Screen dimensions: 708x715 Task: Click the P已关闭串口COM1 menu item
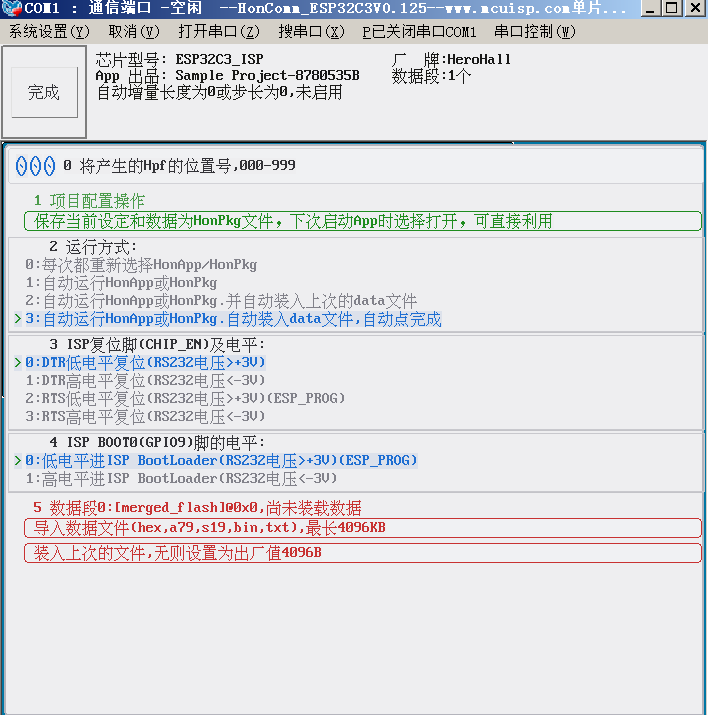(419, 31)
